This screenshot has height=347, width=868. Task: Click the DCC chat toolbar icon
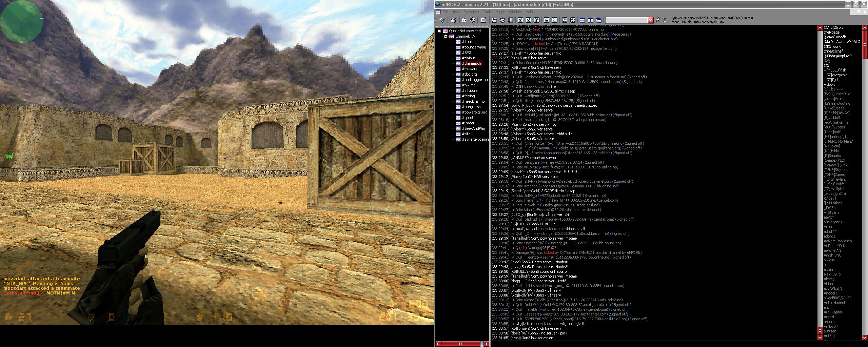pos(529,20)
